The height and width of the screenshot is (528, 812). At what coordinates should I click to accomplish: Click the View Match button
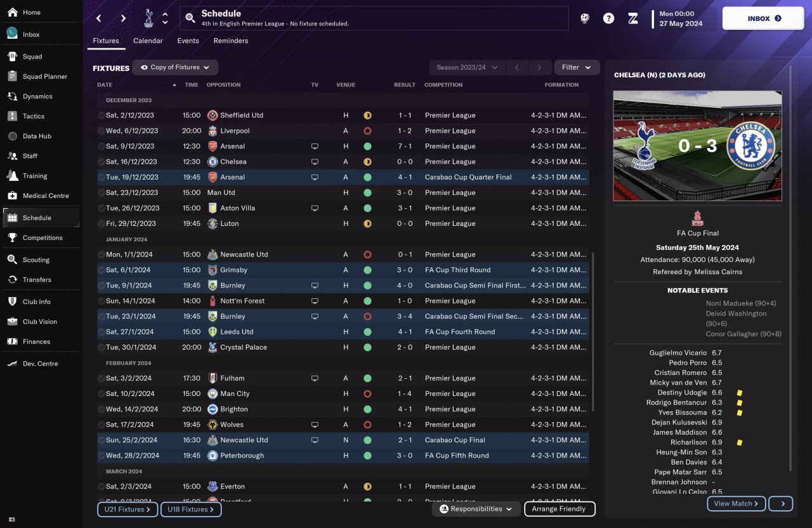(x=736, y=504)
